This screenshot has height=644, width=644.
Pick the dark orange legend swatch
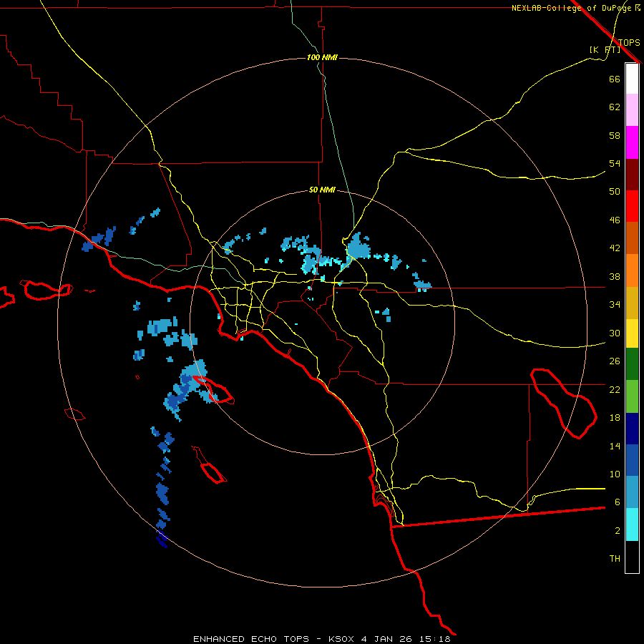pyautogui.click(x=632, y=238)
